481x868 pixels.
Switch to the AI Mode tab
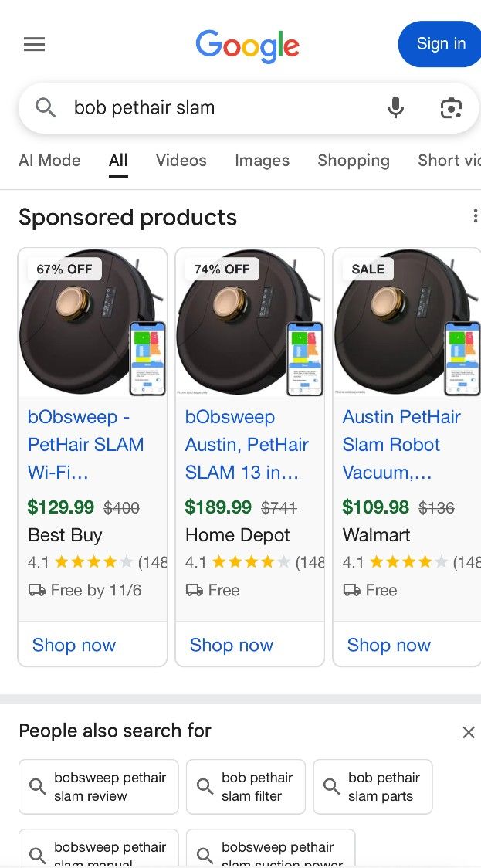[49, 161]
